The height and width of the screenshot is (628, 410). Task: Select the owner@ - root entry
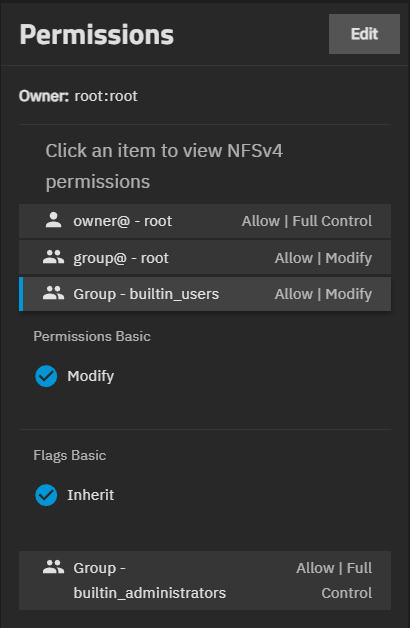pos(205,221)
